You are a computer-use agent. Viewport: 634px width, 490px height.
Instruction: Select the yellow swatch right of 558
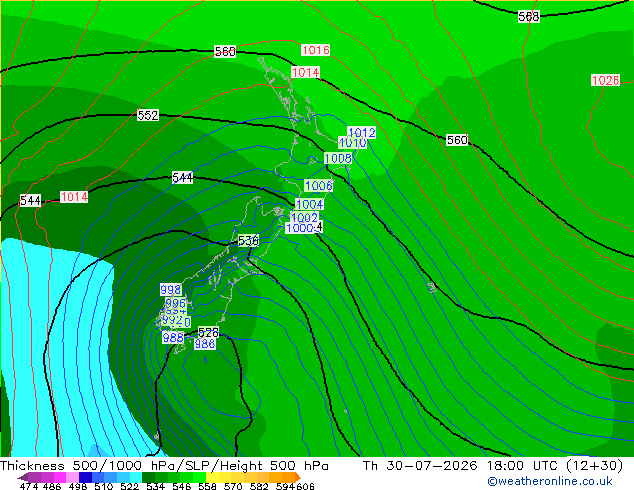click(x=212, y=477)
